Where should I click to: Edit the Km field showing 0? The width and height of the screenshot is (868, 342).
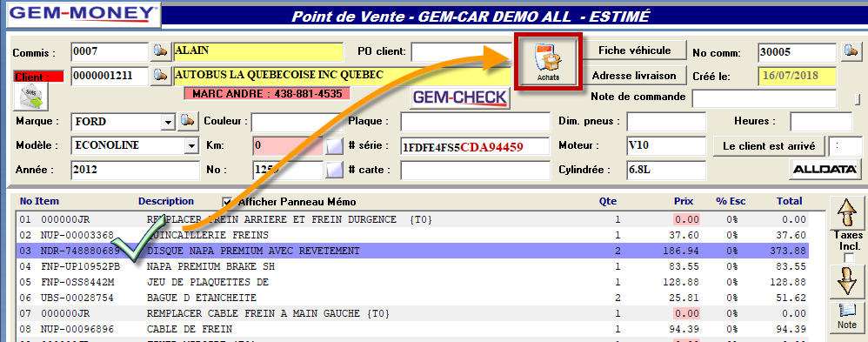(x=288, y=146)
